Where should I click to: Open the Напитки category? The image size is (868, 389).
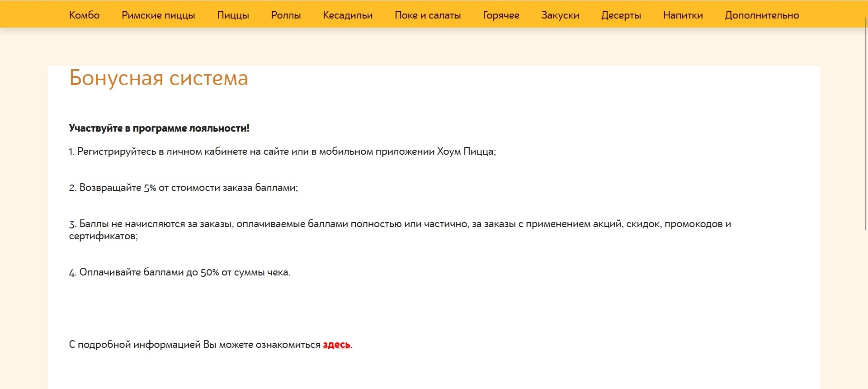683,15
